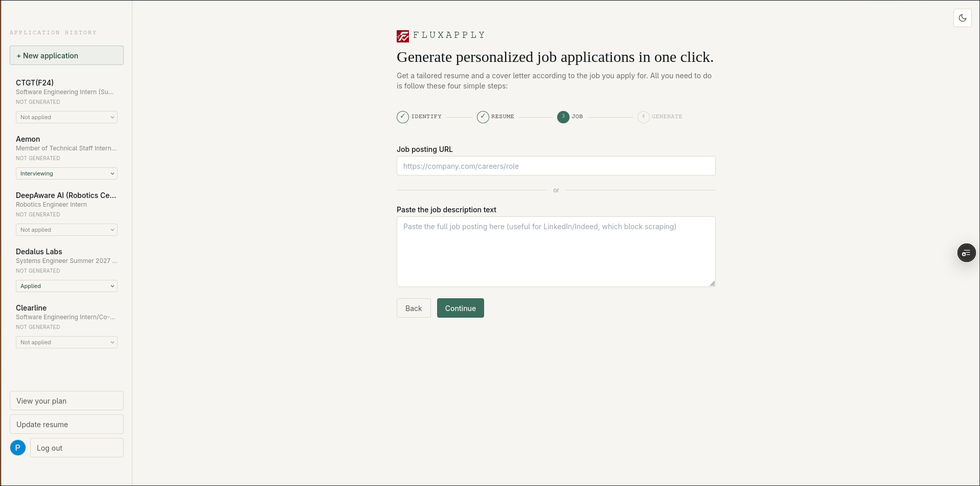Go to the Identify step checkmark
The width and height of the screenshot is (980, 486).
click(403, 117)
